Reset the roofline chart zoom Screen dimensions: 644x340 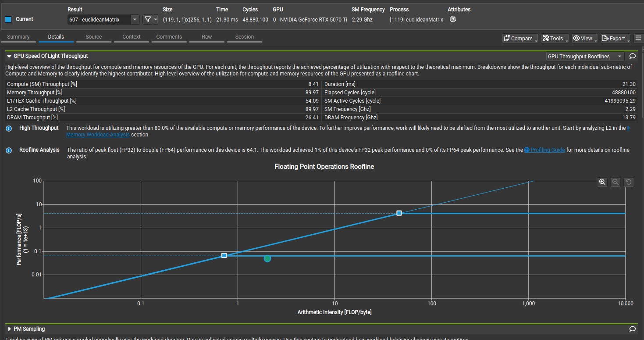coord(629,182)
